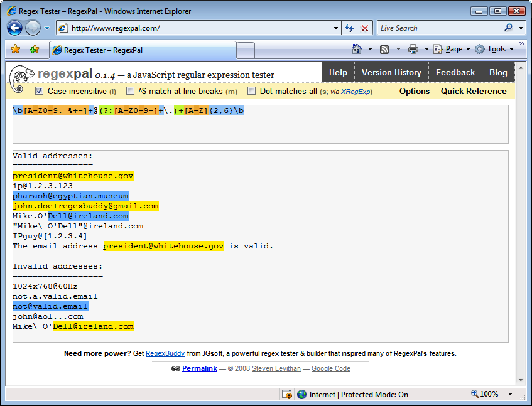Click the Live Search magnifier icon
532x406 pixels.
(508, 28)
